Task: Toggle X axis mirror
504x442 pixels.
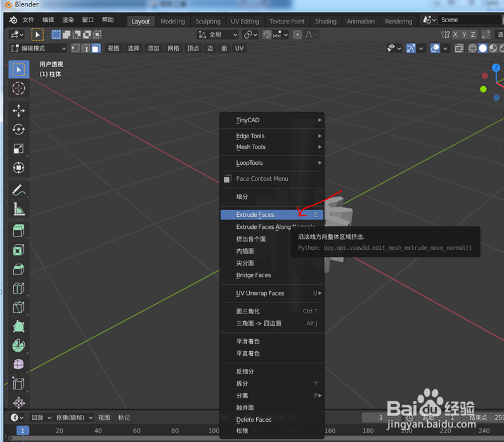Action: coord(455,34)
